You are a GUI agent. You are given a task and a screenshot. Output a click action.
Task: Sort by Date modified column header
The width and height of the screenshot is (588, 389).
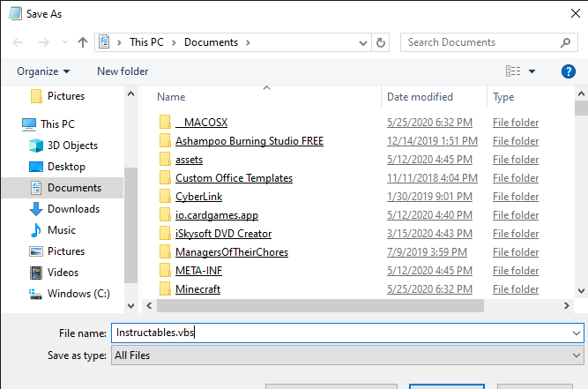point(420,97)
